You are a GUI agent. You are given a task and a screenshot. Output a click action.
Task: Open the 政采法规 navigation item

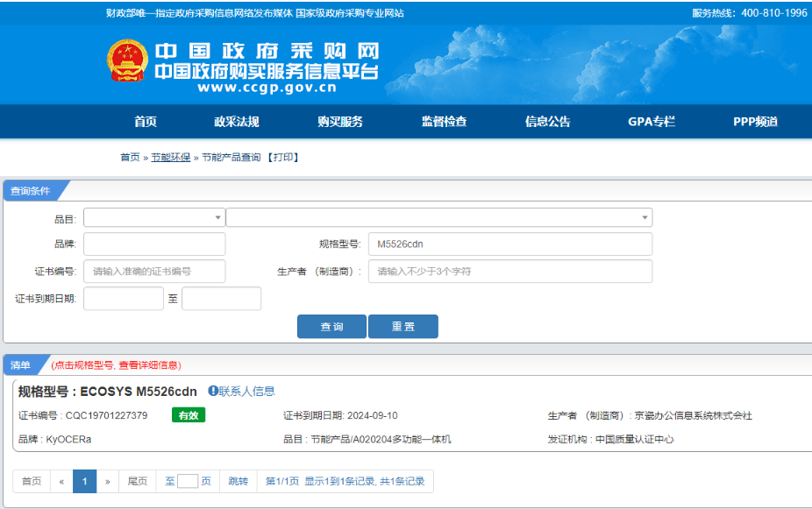click(x=237, y=122)
